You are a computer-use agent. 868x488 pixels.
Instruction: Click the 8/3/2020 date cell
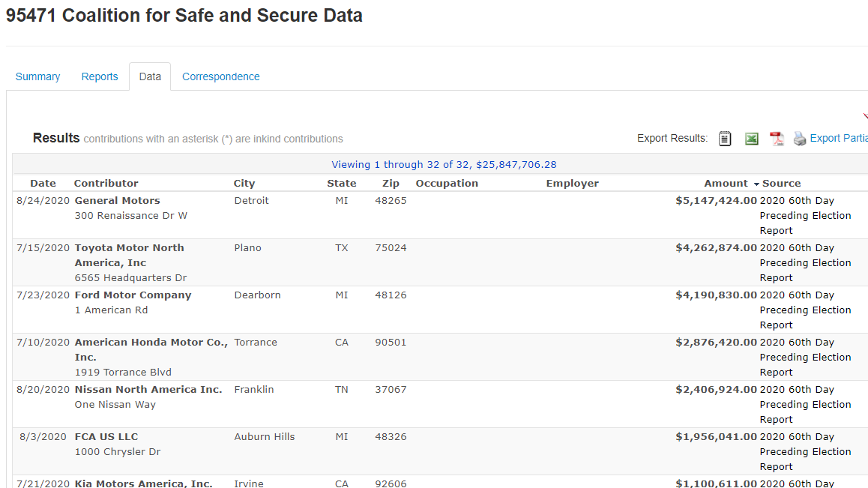(43, 436)
